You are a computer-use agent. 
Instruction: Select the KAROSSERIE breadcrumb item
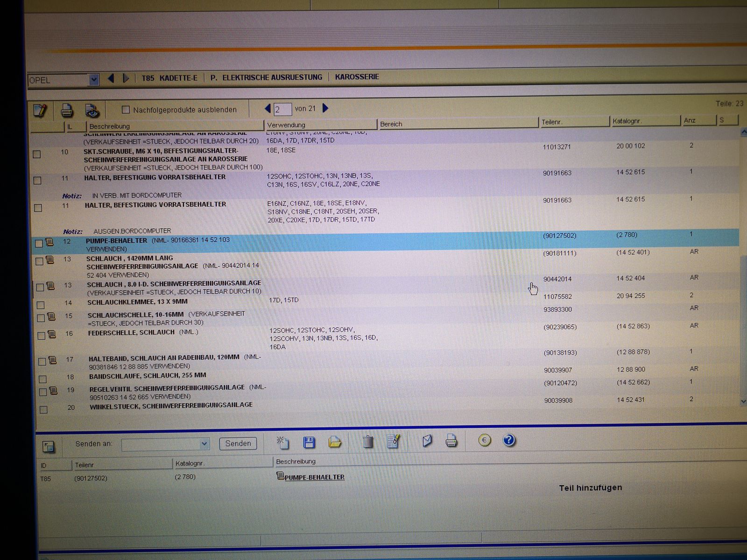pos(357,77)
